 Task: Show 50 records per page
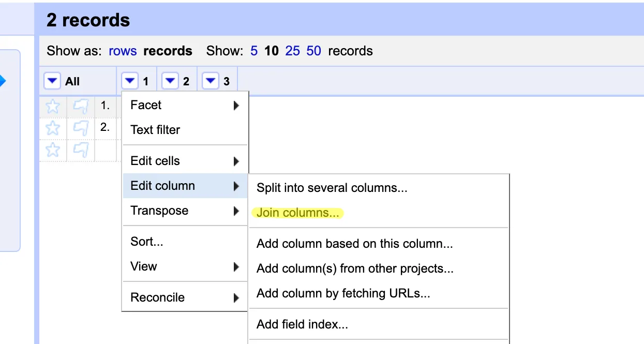313,51
